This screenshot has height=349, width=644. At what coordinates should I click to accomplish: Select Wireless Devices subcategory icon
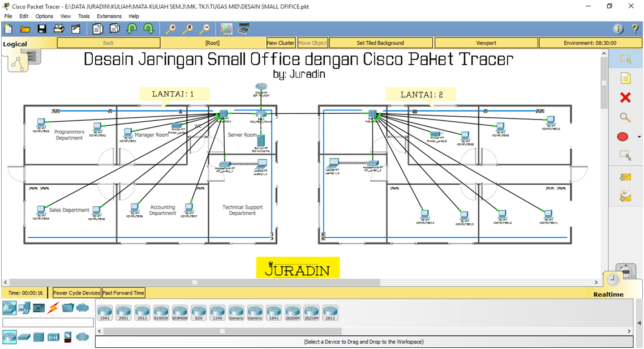53,337
